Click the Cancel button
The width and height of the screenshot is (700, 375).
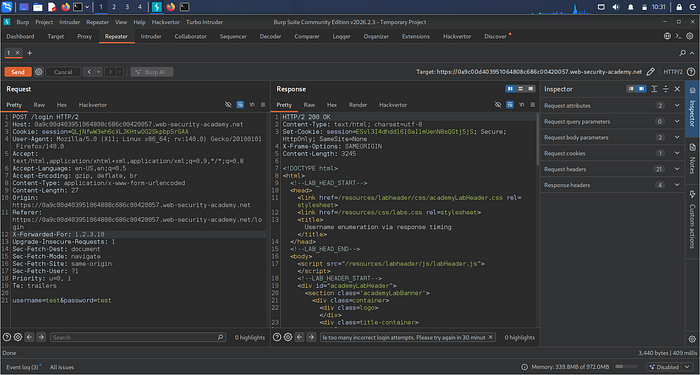pyautogui.click(x=63, y=72)
